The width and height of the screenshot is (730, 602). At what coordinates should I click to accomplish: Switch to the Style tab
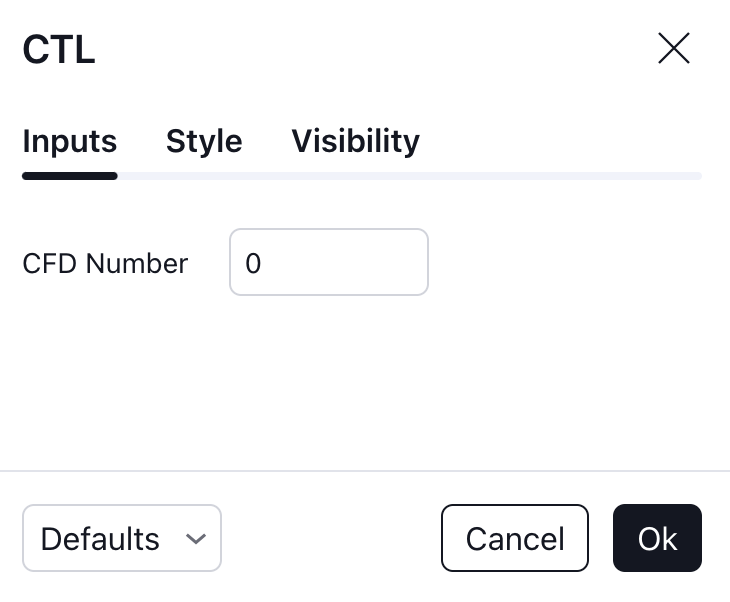pos(204,141)
